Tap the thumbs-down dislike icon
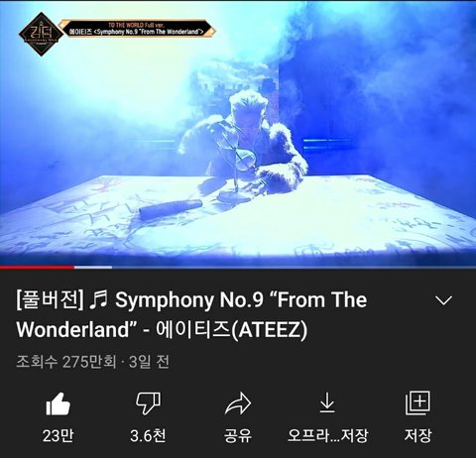476x458 pixels. pos(148,403)
